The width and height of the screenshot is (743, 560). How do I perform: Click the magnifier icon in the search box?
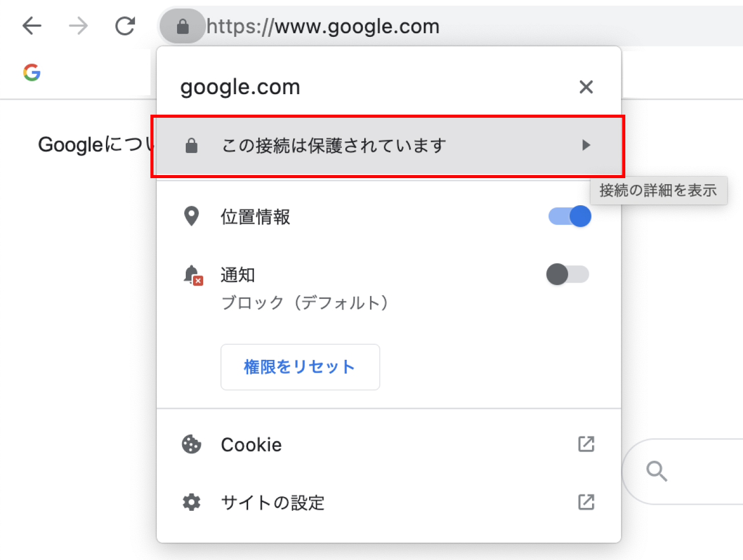point(657,471)
